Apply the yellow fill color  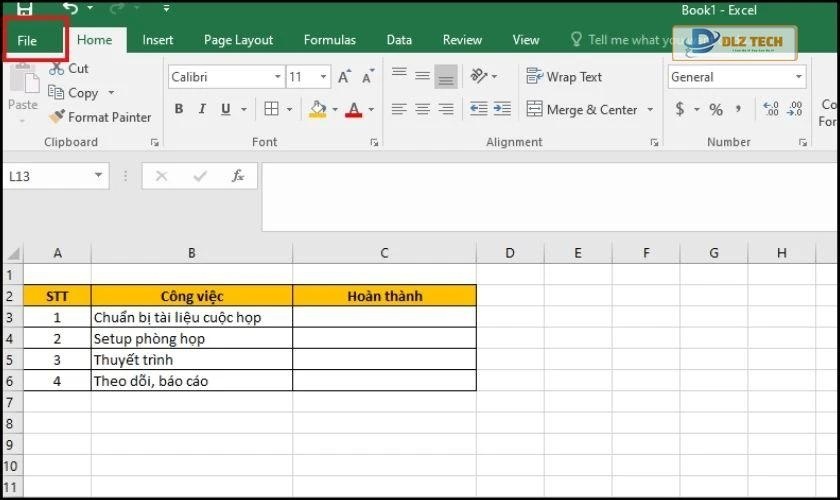[318, 109]
